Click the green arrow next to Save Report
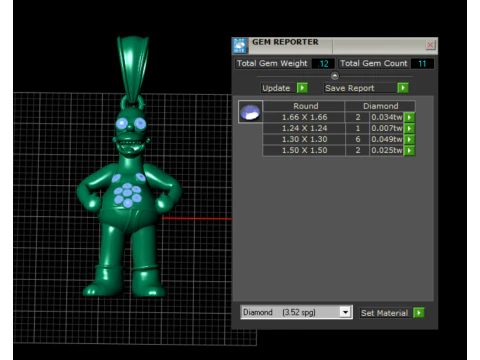Image resolution: width=480 pixels, height=360 pixels. 403,88
